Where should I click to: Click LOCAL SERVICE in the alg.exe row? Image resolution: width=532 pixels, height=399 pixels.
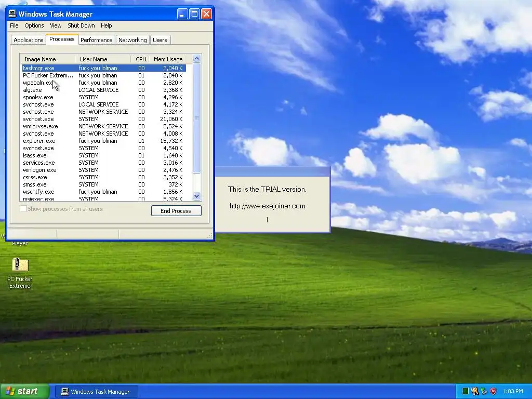(98, 90)
